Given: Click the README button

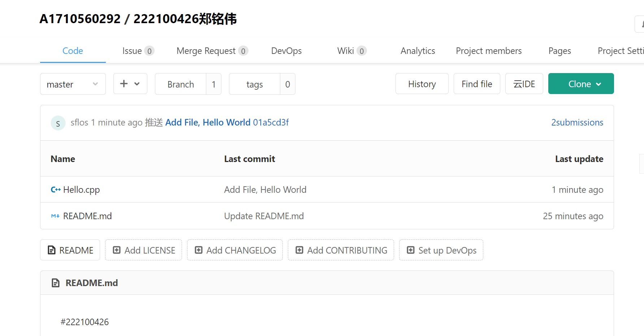Looking at the screenshot, I should (70, 250).
